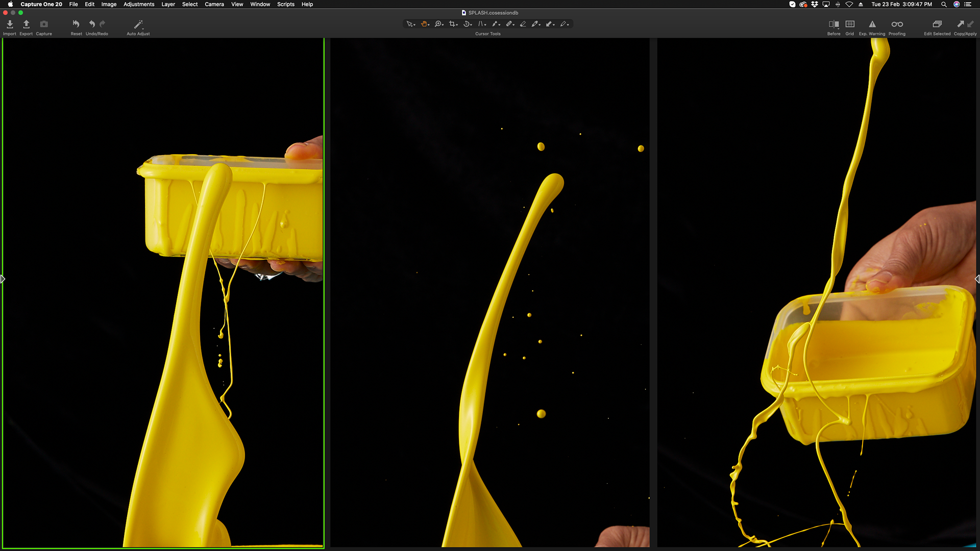Enable Proofing glasses mode
The image size is (980, 551).
[x=897, y=24]
